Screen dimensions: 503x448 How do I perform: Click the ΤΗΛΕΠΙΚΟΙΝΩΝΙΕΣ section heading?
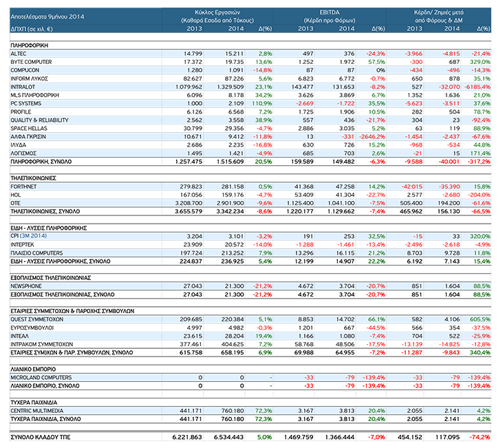(33, 178)
